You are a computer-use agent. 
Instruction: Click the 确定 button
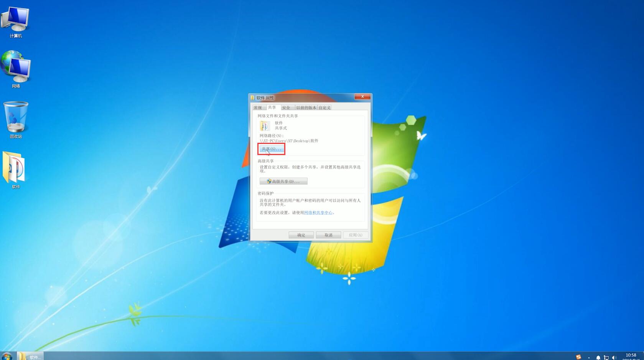(301, 235)
